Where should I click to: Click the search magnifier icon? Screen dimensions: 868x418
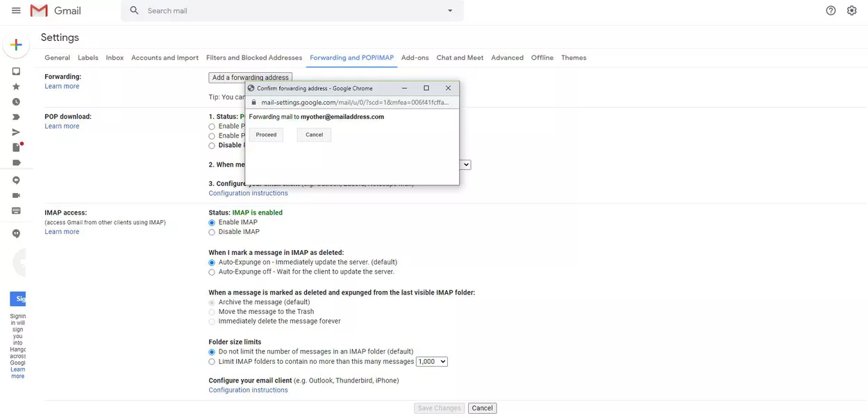(x=134, y=10)
